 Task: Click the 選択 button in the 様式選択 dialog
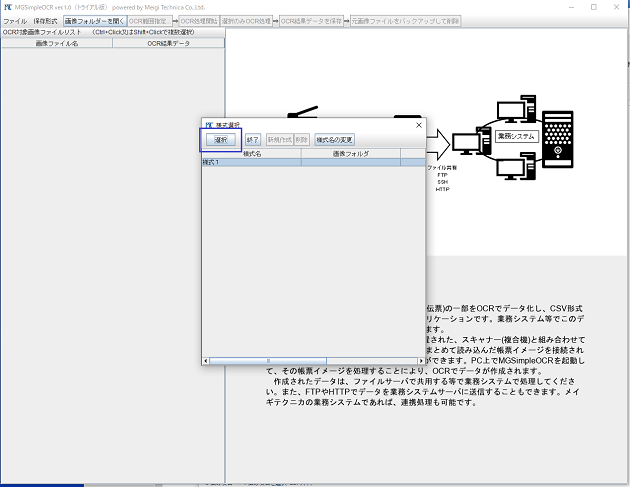tap(221, 139)
